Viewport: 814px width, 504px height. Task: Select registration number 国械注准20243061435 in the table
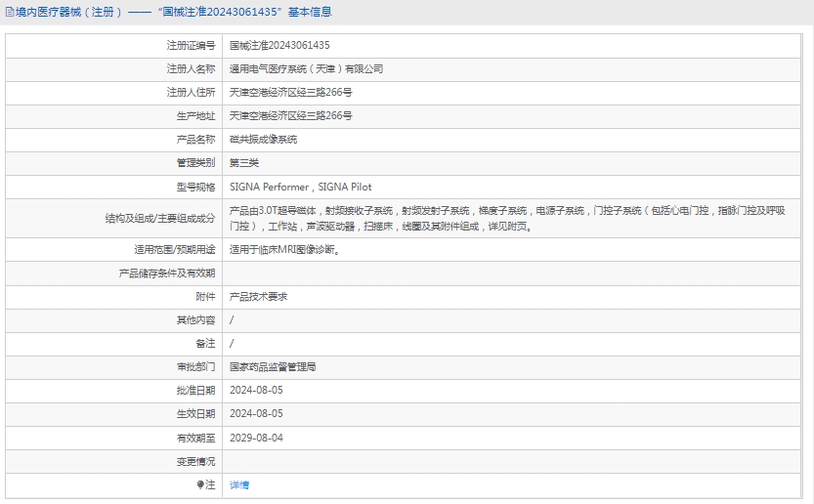coord(279,46)
